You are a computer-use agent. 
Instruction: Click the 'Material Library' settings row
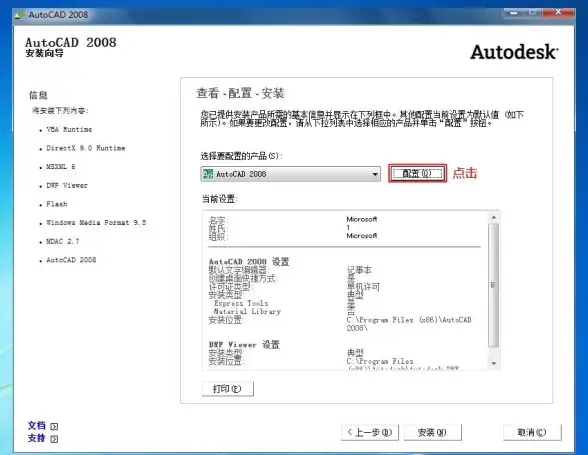tap(247, 311)
